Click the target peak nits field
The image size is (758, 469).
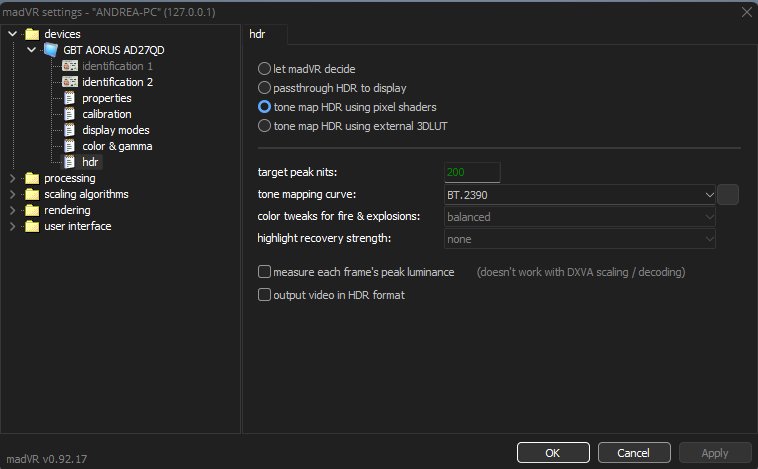[x=472, y=172]
